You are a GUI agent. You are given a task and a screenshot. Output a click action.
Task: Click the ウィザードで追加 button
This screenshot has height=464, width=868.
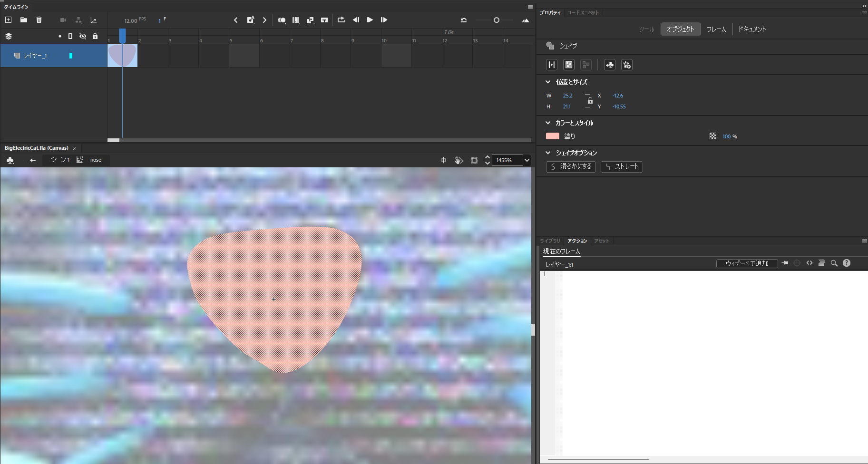[x=747, y=263]
